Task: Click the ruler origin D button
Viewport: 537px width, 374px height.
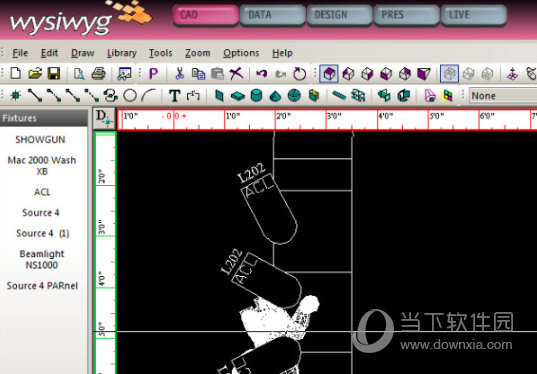Action: [104, 119]
